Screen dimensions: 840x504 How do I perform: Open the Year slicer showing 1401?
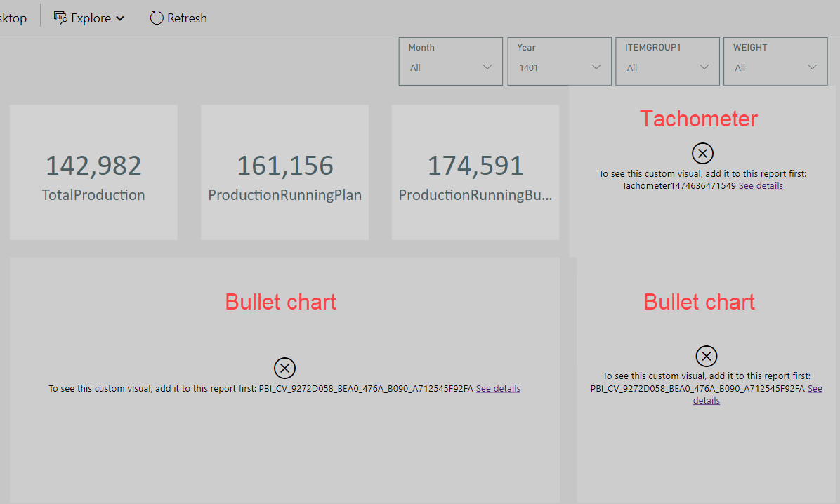click(559, 61)
